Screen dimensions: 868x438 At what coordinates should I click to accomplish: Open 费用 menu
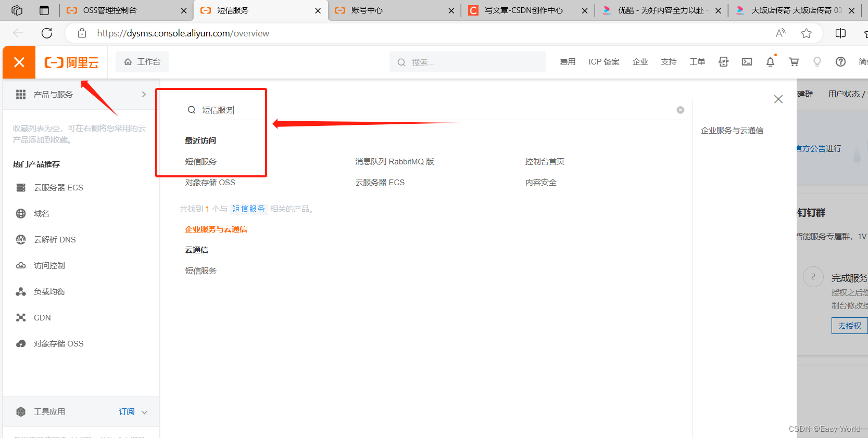[x=568, y=62]
